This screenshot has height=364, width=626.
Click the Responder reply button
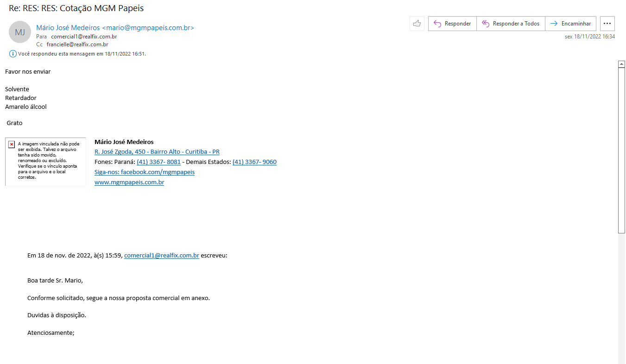pyautogui.click(x=452, y=24)
